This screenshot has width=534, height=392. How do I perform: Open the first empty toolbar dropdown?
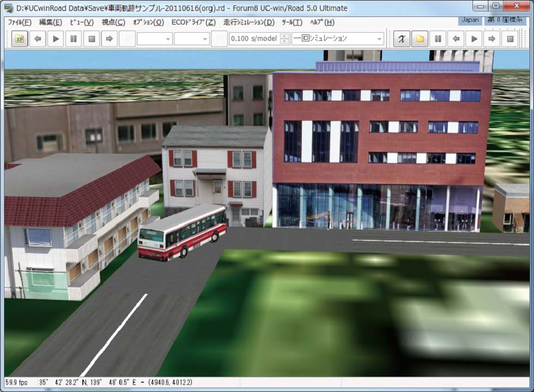154,39
